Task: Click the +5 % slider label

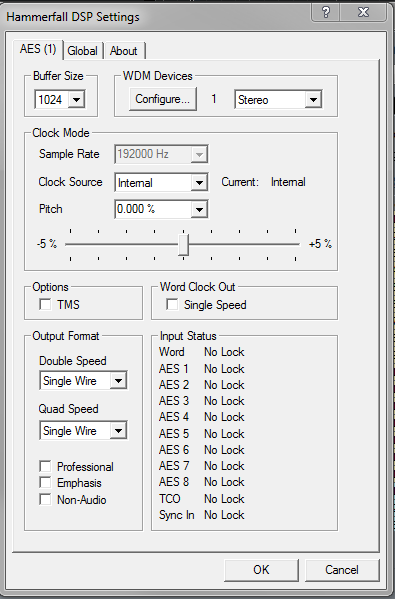Action: (x=320, y=244)
